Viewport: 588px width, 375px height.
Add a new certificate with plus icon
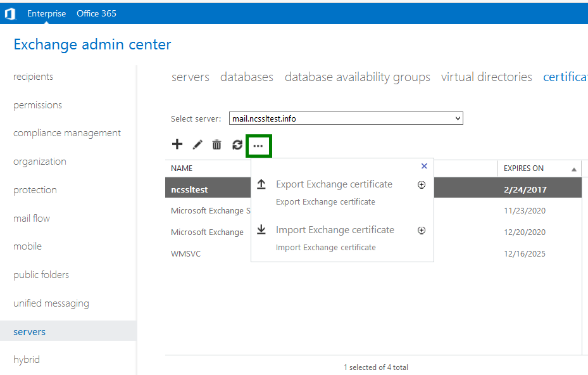[177, 144]
